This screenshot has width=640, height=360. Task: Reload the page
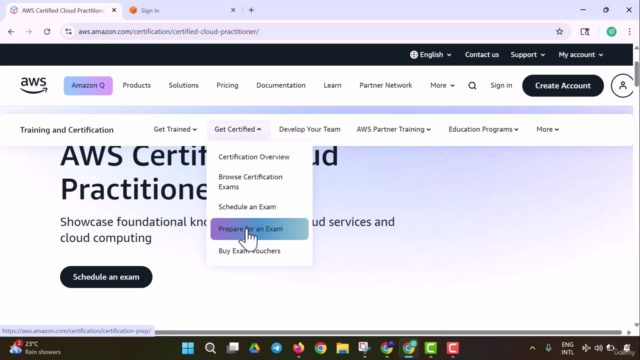click(x=47, y=31)
